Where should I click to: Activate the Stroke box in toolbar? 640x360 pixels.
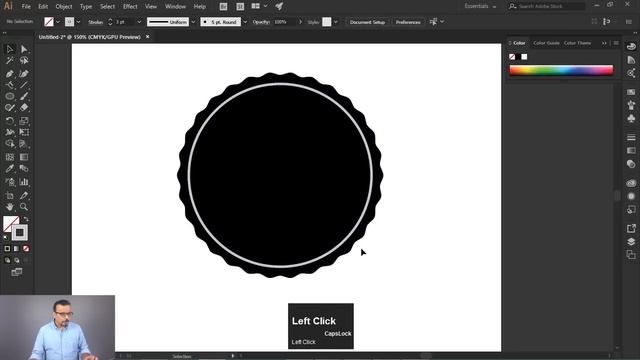point(20,233)
